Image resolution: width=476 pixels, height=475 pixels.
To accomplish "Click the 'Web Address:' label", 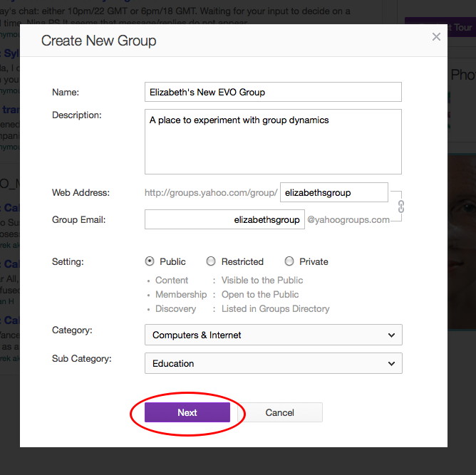I will click(x=81, y=192).
